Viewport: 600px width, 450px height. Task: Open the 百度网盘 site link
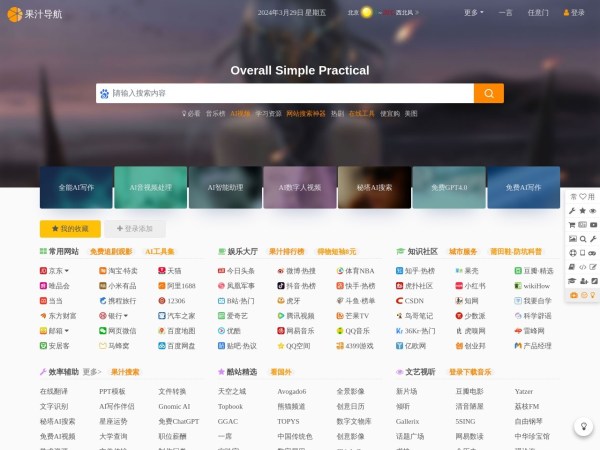click(x=177, y=346)
